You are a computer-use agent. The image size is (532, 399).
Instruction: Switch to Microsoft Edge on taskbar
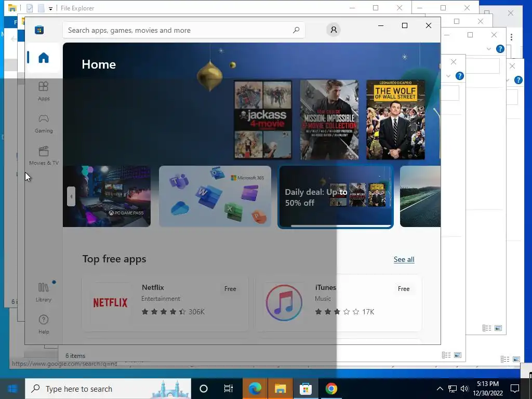pos(255,389)
